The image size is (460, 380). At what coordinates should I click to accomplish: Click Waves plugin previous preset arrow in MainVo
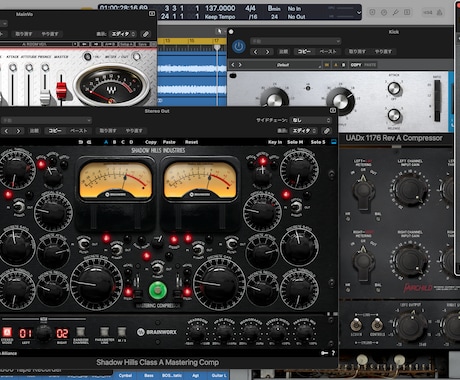pyautogui.click(x=84, y=44)
